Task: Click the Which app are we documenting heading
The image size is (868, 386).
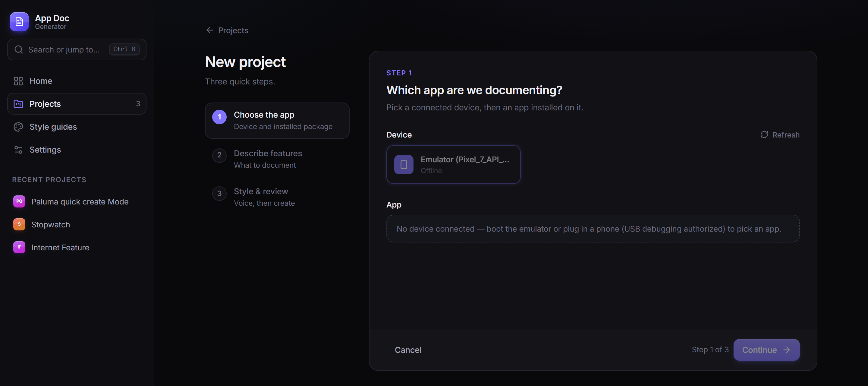Action: coord(474,90)
